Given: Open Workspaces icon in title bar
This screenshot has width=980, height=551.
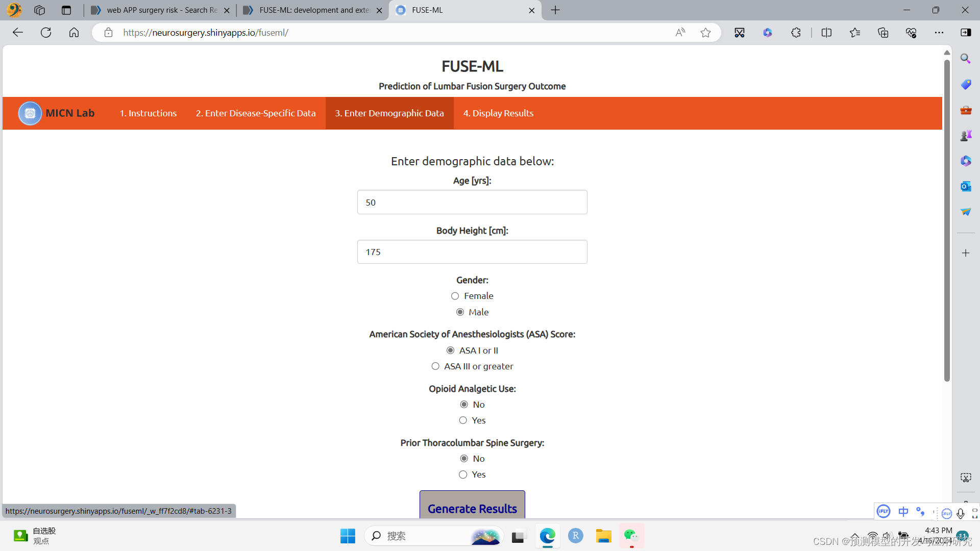Looking at the screenshot, I should pos(39,10).
